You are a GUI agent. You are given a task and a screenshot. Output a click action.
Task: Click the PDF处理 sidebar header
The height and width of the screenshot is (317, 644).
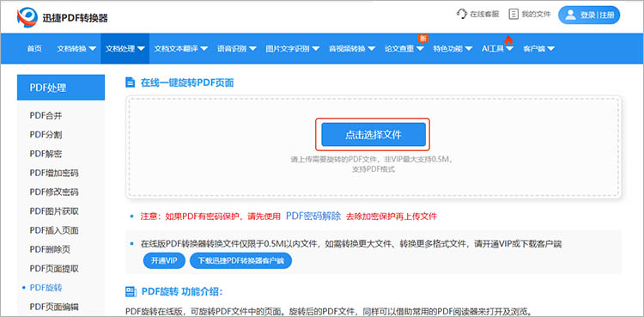tap(61, 87)
